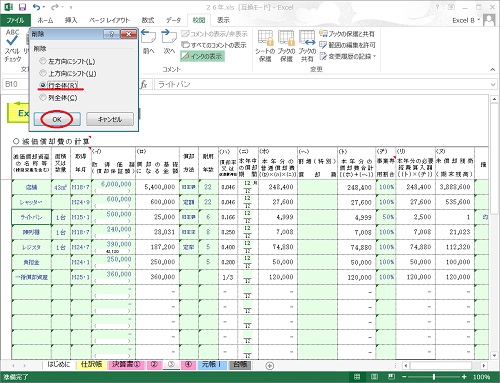This screenshot has height=383, width=500.
Task: Open the 表示 ribbon tab
Action: [223, 20]
